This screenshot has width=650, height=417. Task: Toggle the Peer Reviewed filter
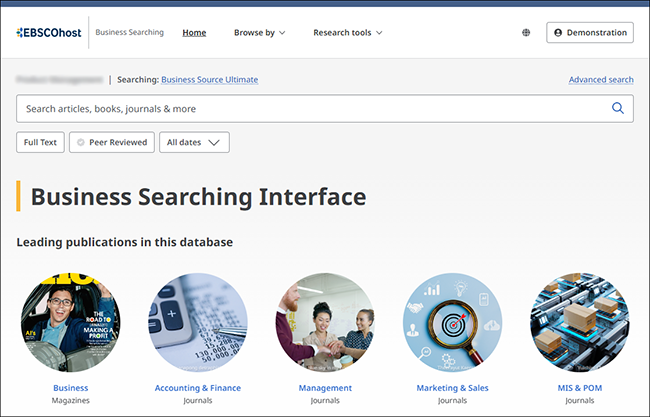[x=112, y=142]
